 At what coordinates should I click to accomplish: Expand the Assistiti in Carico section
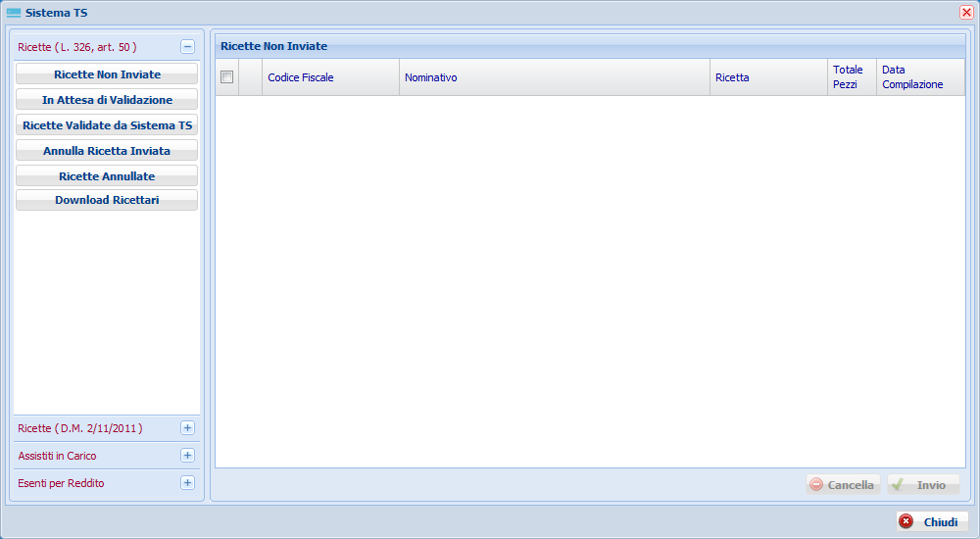(x=187, y=456)
